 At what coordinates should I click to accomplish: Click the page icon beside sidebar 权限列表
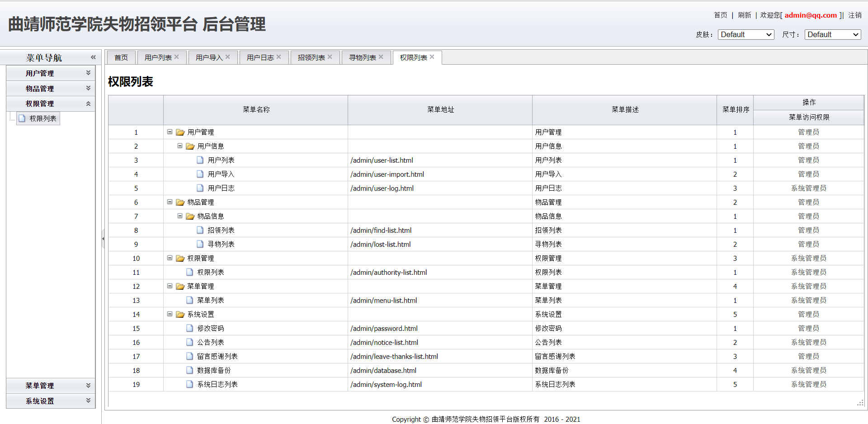22,118
